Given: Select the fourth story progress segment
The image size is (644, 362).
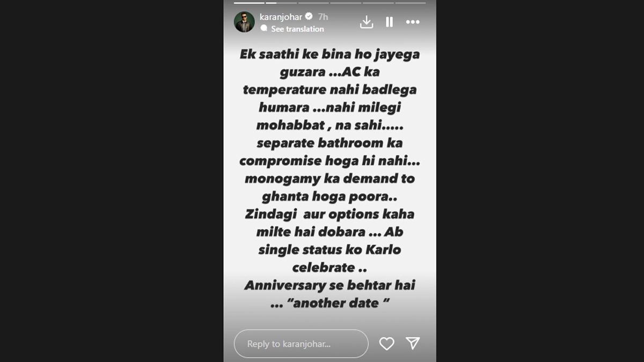Looking at the screenshot, I should [x=346, y=3].
